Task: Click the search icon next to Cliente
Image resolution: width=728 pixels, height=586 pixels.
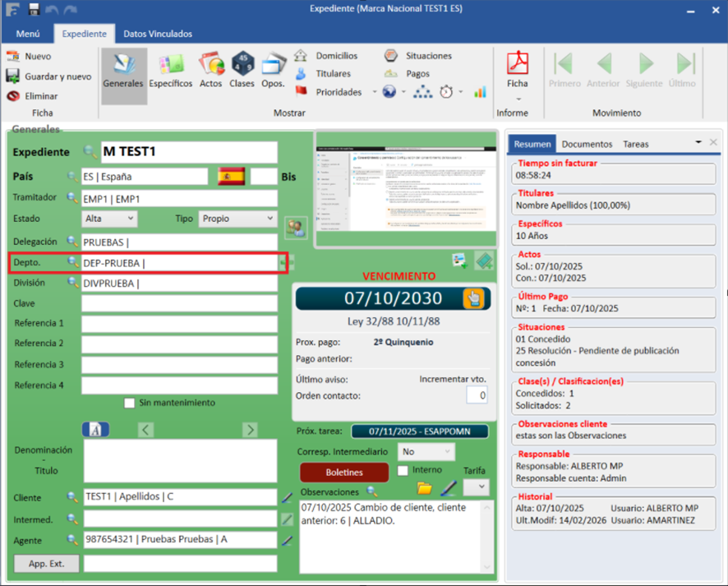Action: click(72, 497)
